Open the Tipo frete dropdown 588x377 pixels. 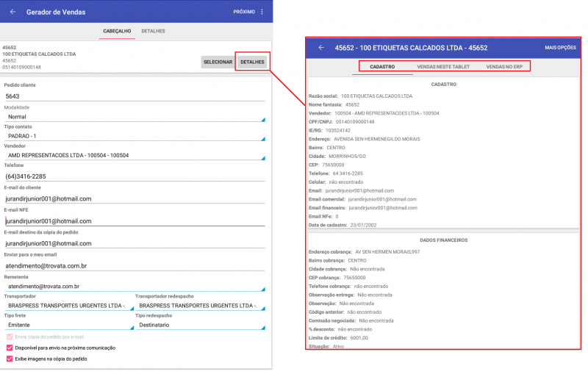coord(68,324)
